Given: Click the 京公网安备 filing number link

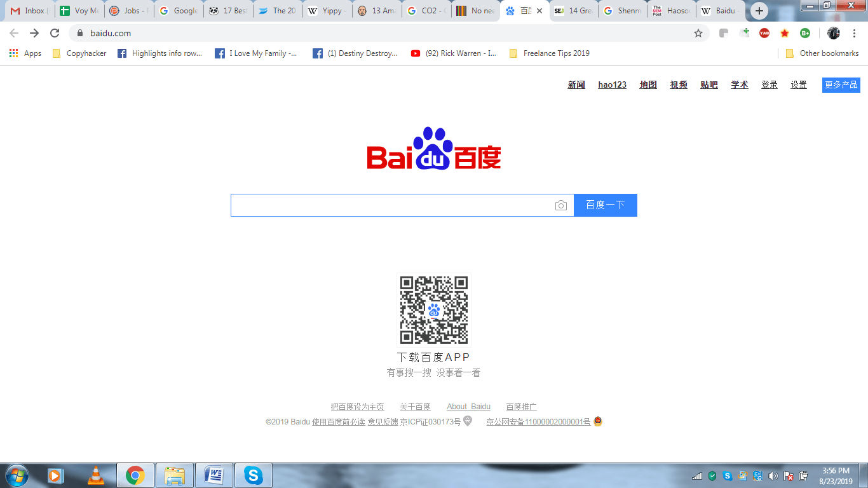Looking at the screenshot, I should tap(538, 422).
